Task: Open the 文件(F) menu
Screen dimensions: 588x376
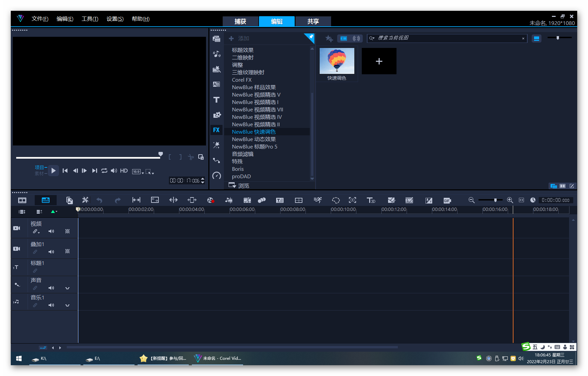Action: (x=40, y=19)
